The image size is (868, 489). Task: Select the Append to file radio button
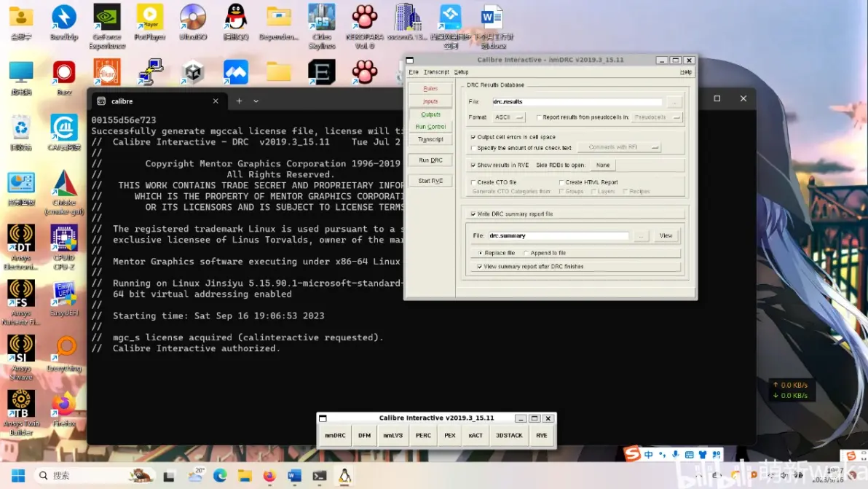pos(526,253)
